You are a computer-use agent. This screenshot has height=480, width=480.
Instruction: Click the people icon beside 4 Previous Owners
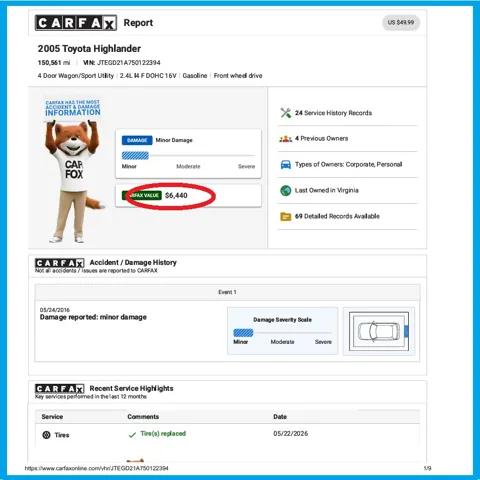coord(286,139)
